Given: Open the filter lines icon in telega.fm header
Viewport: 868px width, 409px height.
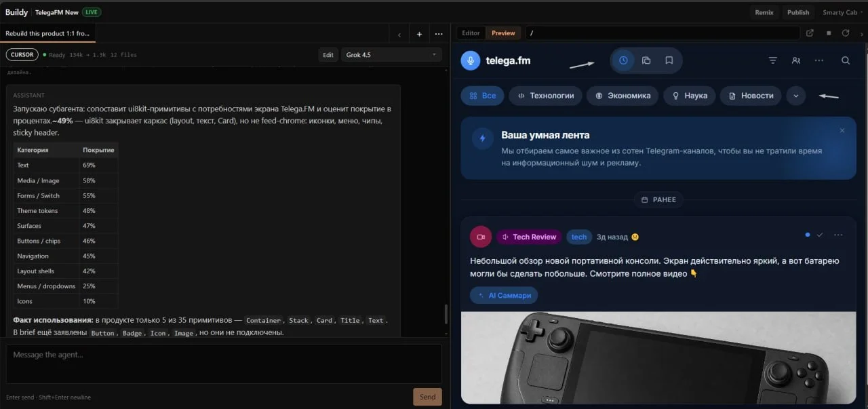Looking at the screenshot, I should (x=773, y=60).
